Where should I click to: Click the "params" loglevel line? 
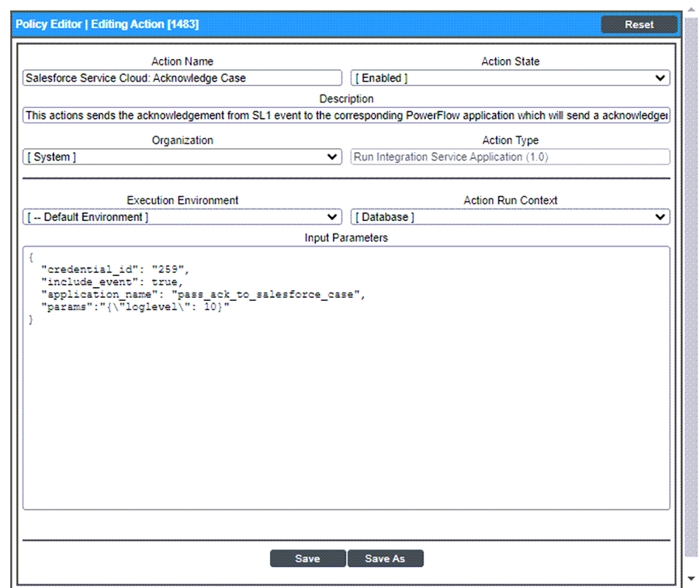(x=135, y=307)
